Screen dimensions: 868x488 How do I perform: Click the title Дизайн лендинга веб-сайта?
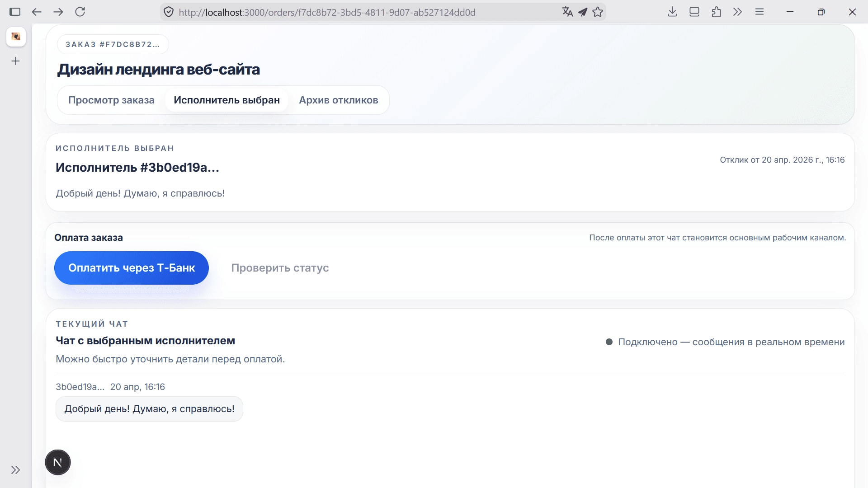[x=158, y=70]
